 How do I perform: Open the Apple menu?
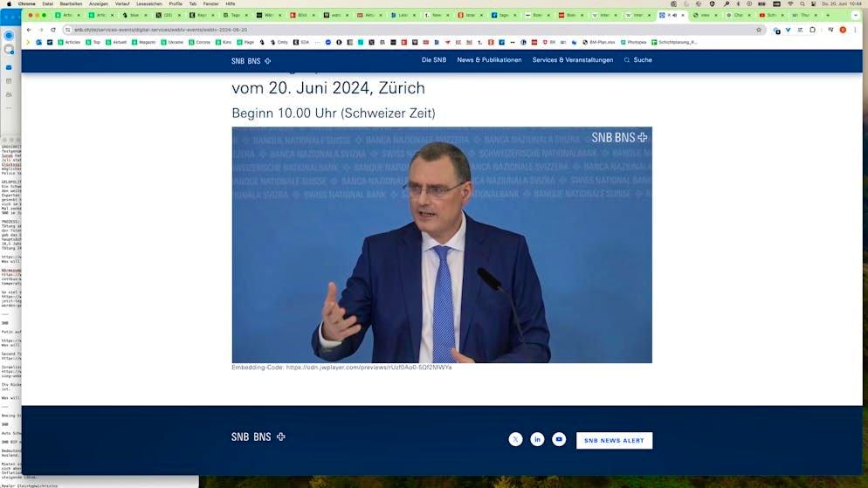tap(9, 3)
